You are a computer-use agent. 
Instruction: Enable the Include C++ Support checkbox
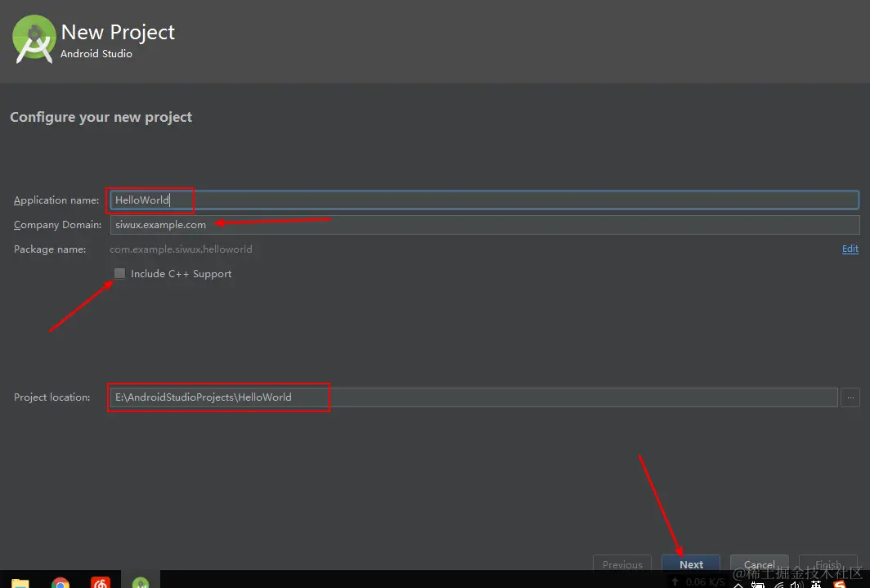pos(119,273)
